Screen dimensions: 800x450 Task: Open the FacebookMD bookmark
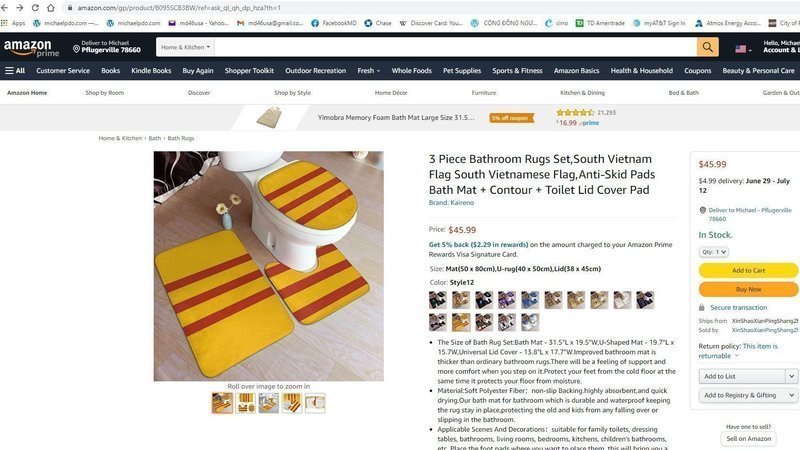(334, 23)
